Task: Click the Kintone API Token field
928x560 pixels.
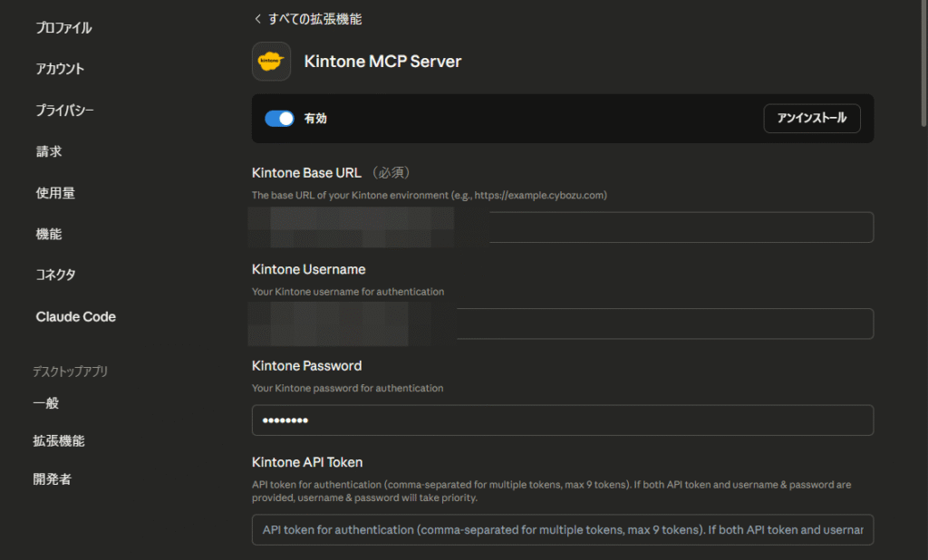Action: click(x=562, y=530)
